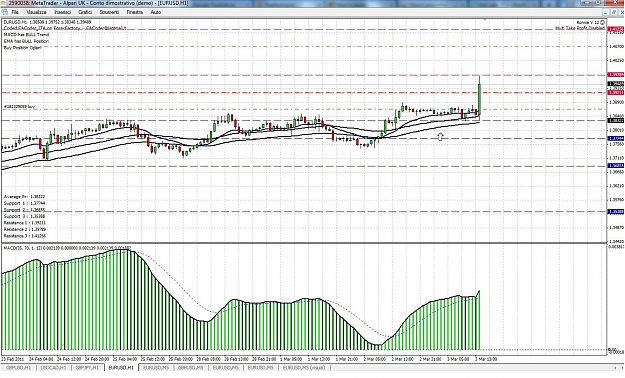Open the Aiuto help menu
625x378 pixels.
155,12
